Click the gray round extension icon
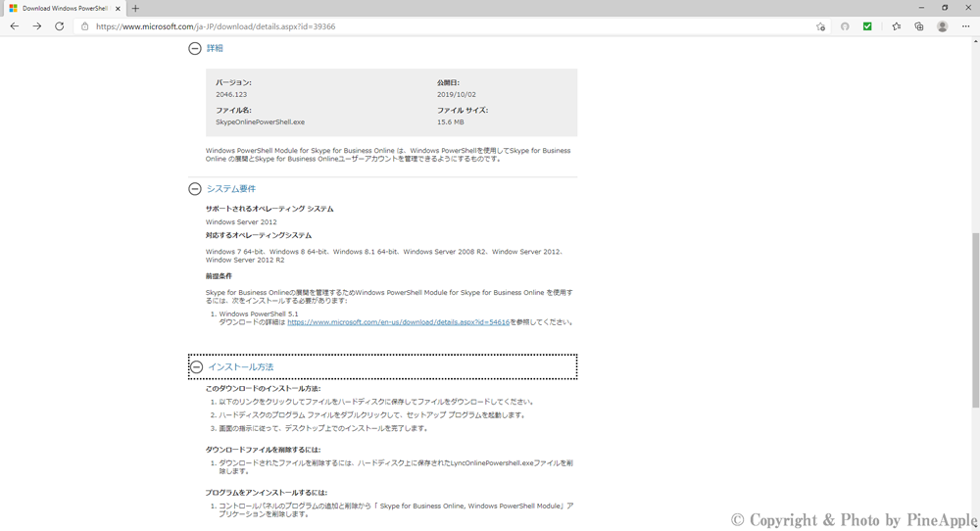The height and width of the screenshot is (531, 980). (x=845, y=26)
